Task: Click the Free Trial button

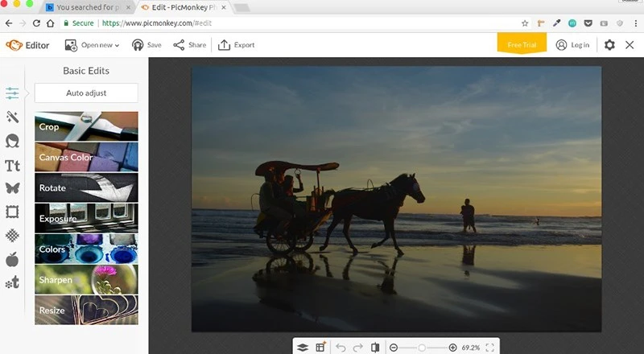Action: tap(521, 44)
